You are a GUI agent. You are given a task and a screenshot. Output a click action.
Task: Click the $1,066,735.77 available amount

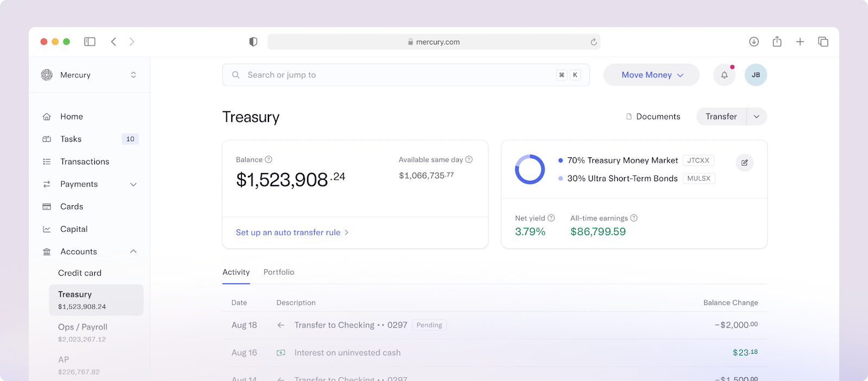click(x=426, y=175)
